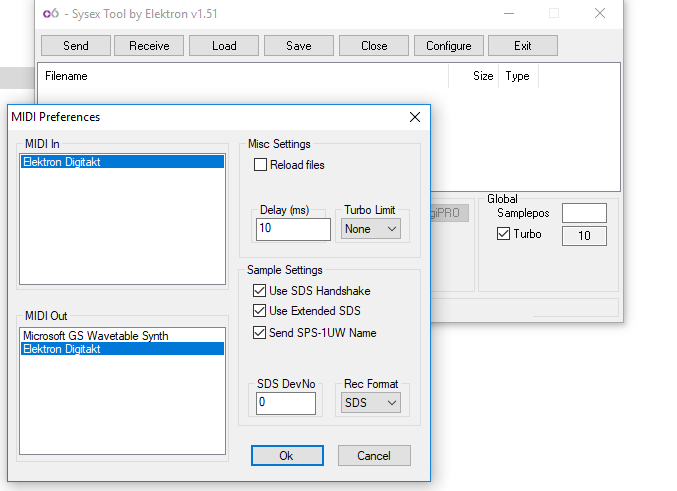Click Cancel in MIDI Preferences
This screenshot has height=491, width=677.
[x=374, y=456]
